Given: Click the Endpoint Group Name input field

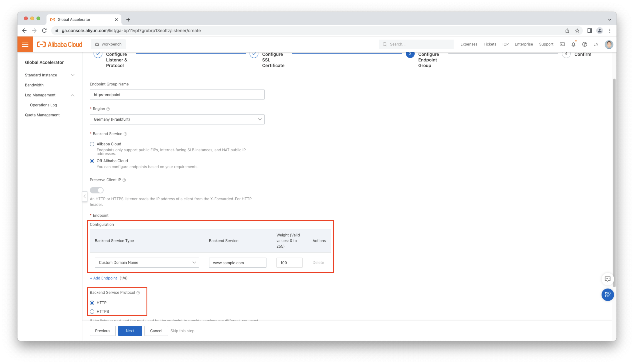Looking at the screenshot, I should pyautogui.click(x=177, y=95).
